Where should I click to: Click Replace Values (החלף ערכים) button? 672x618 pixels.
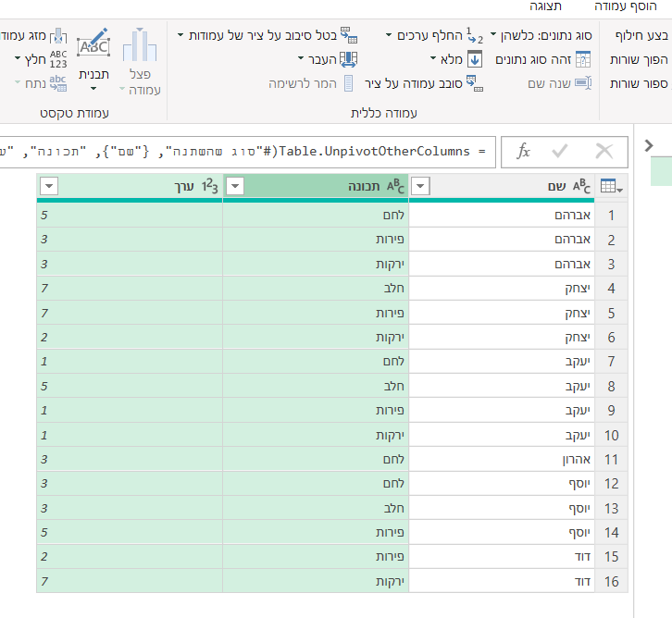[x=433, y=36]
